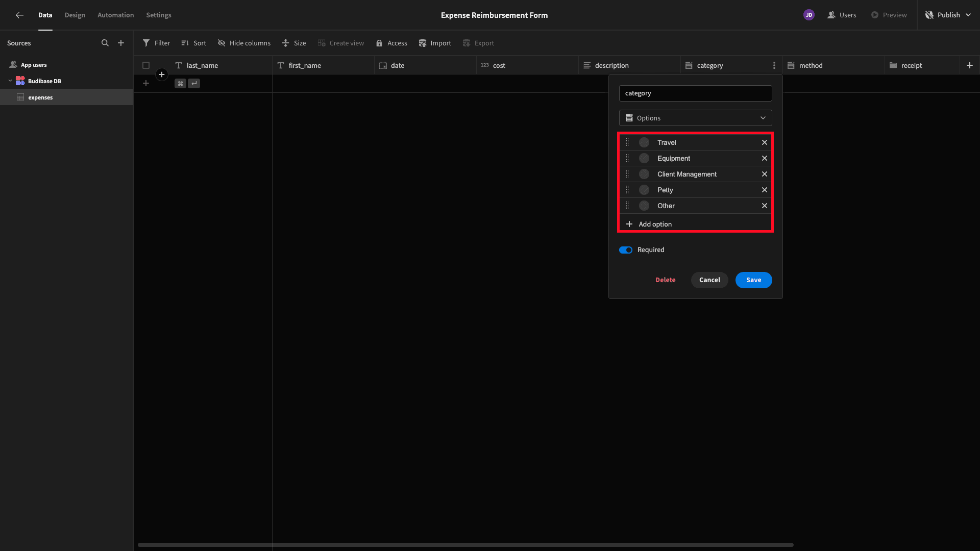Remove the Travel option
The height and width of the screenshot is (551, 980).
click(x=765, y=142)
